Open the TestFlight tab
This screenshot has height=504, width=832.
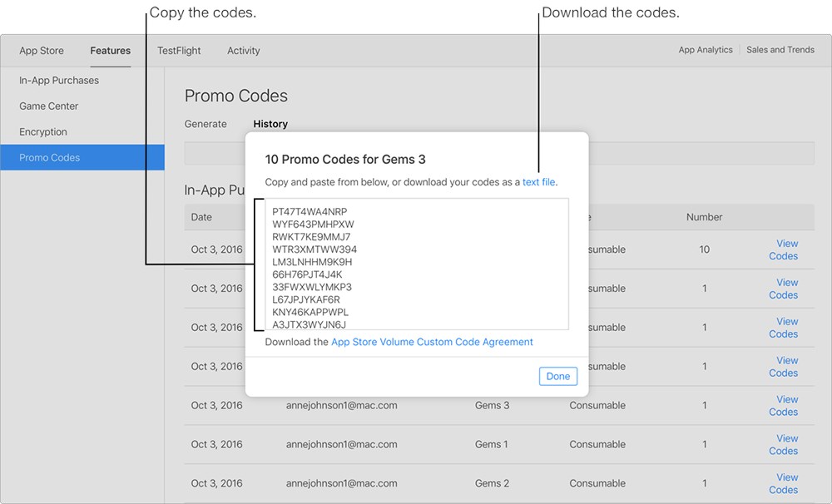(179, 51)
